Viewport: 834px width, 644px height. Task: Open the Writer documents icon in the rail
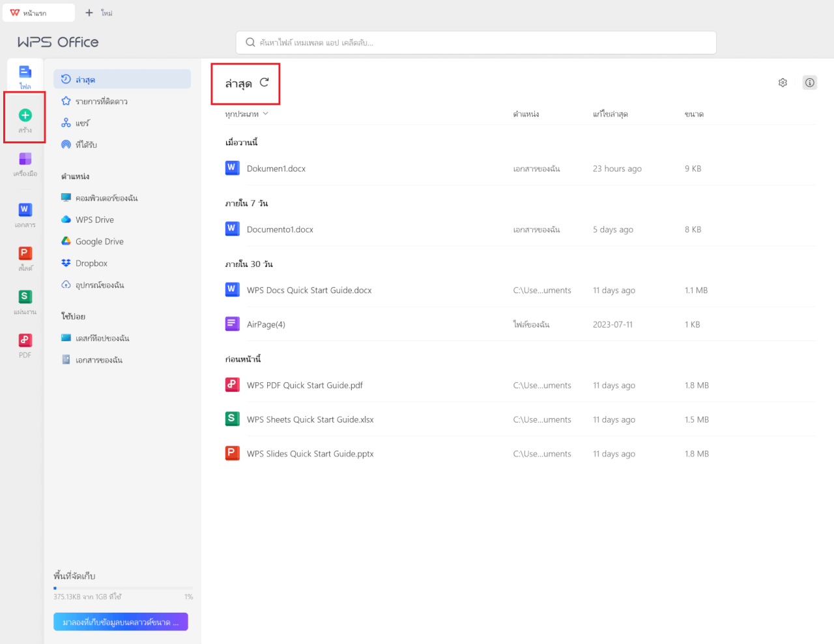click(25, 209)
